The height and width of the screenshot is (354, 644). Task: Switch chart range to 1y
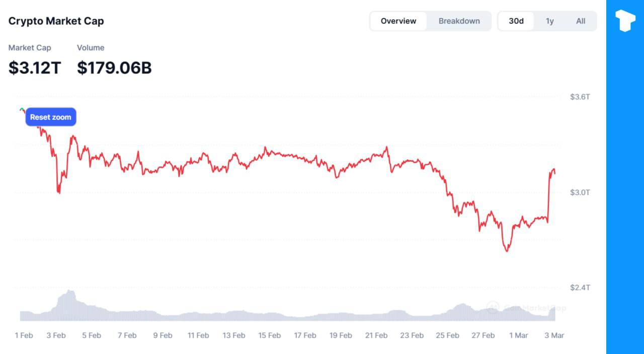tap(550, 21)
